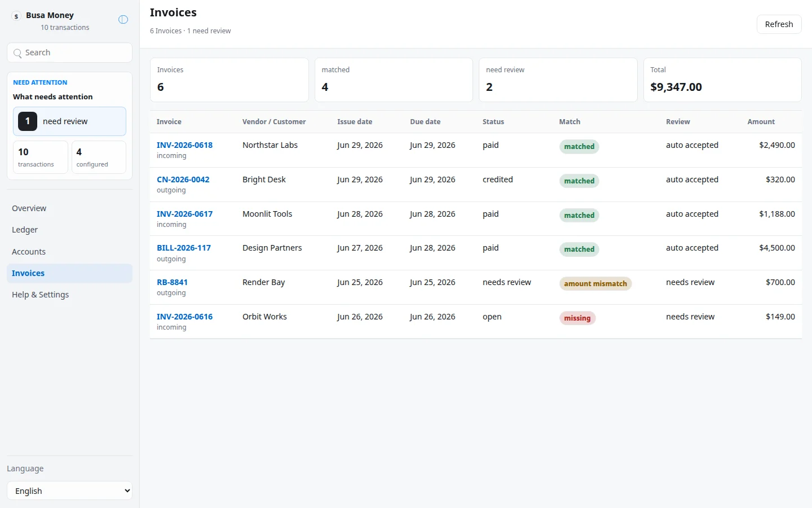This screenshot has height=508, width=812.
Task: Focus the Search input field
Action: 69,52
